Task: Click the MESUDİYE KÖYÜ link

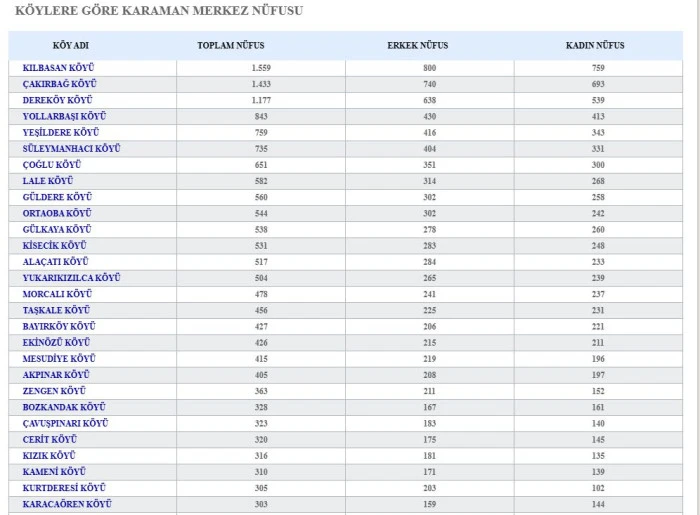Action: [59, 358]
